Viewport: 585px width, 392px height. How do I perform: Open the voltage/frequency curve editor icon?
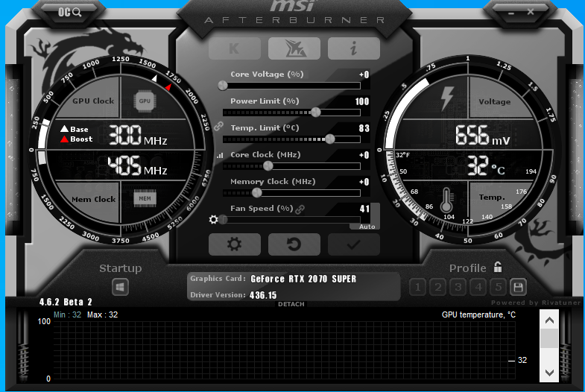coord(220,155)
